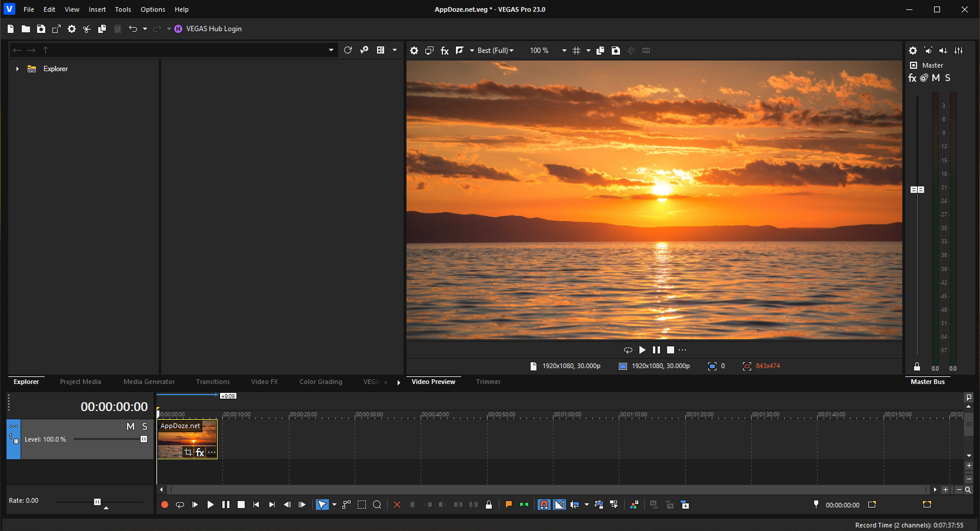Image resolution: width=980 pixels, height=531 pixels.
Task: Click the Record button in transport bar
Action: pyautogui.click(x=165, y=505)
